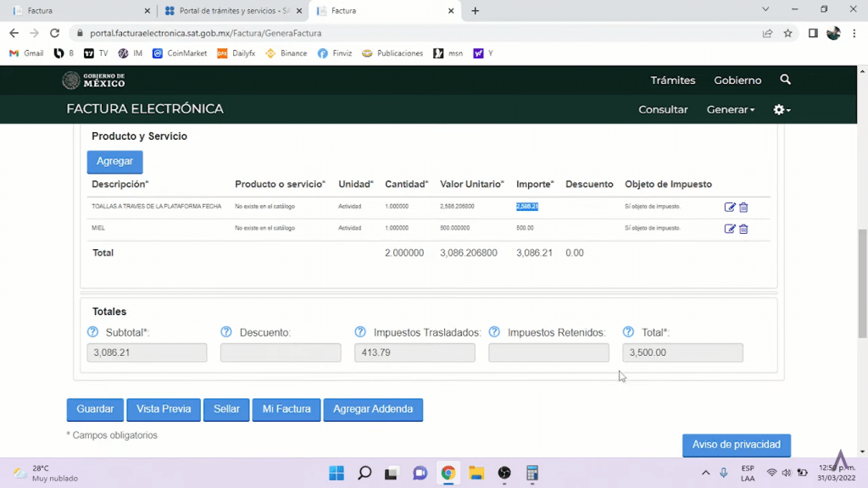Open the Dailyfx bookmark
Screen dimensions: 868x488
point(236,53)
